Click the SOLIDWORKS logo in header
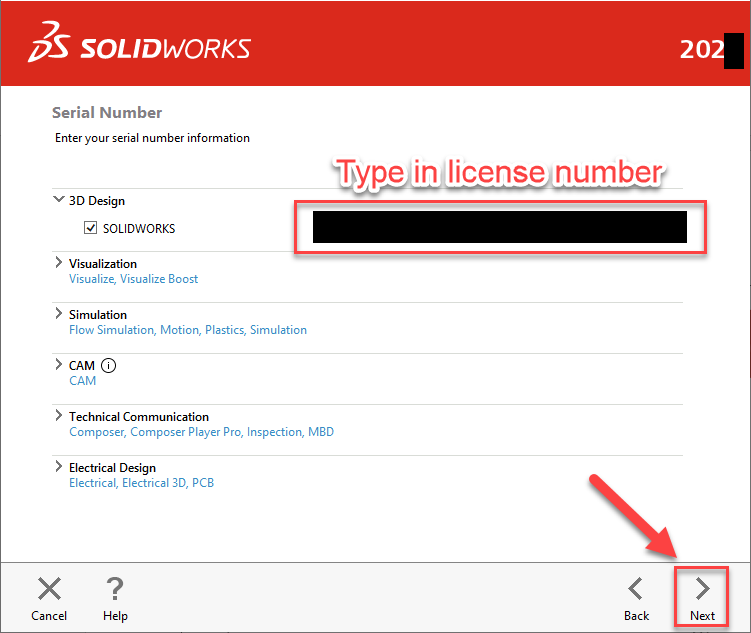The width and height of the screenshot is (751, 633). point(139,43)
